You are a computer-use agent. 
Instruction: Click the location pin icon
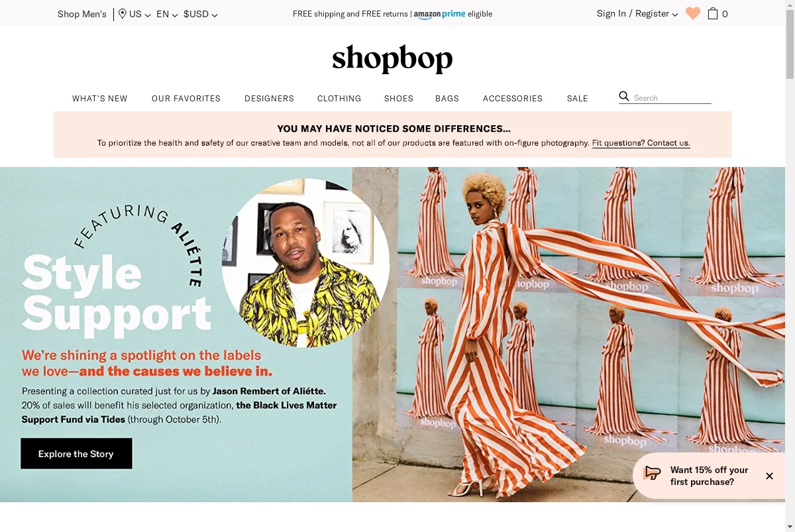(123, 13)
